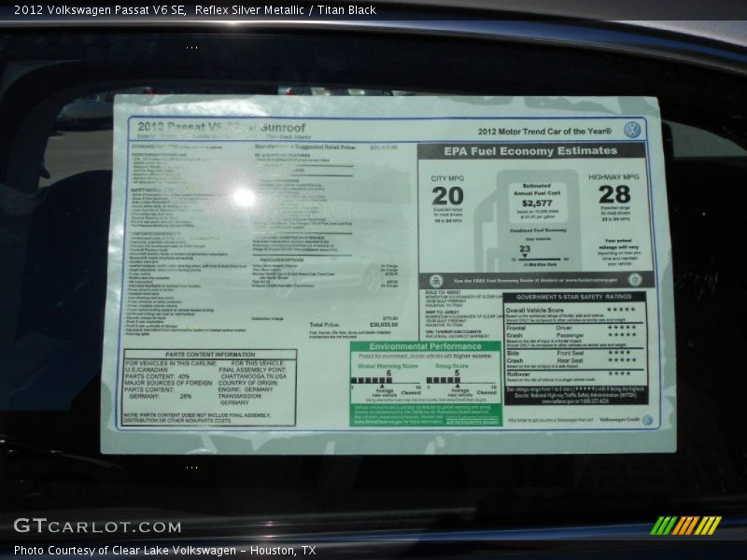
Task: Click the 'EPA Fuel Economy Estimates' heading
Action: pos(530,151)
